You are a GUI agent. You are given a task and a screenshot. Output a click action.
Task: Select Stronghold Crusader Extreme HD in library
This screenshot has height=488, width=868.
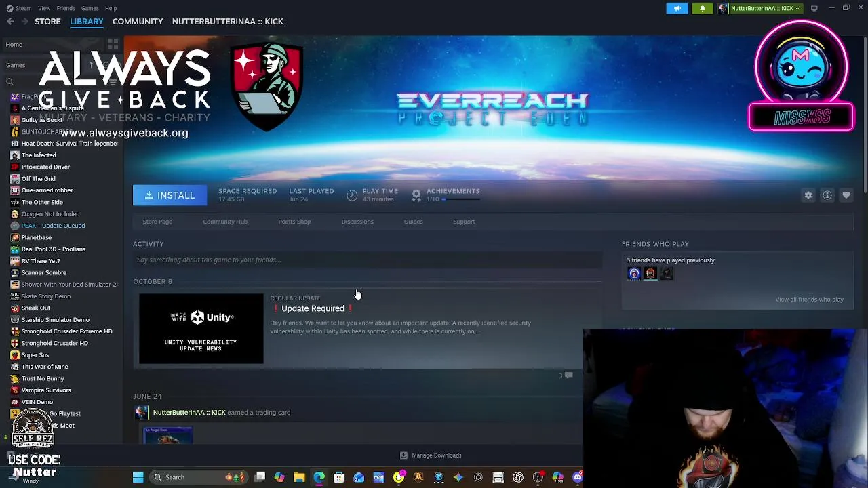(x=66, y=331)
